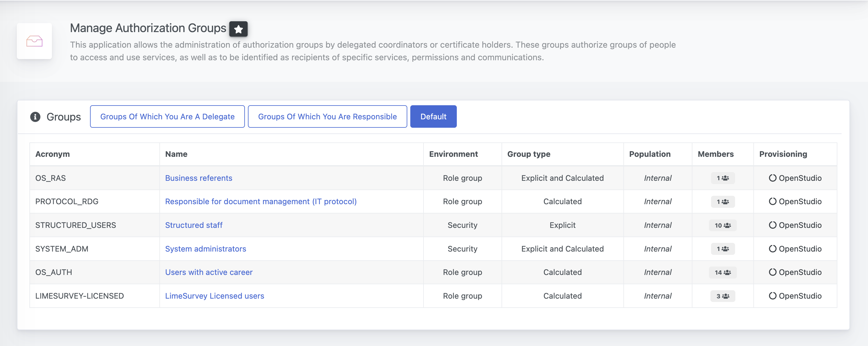Click the SYSTEM_ADM acronym cell
Image resolution: width=868 pixels, height=346 pixels.
(x=95, y=249)
